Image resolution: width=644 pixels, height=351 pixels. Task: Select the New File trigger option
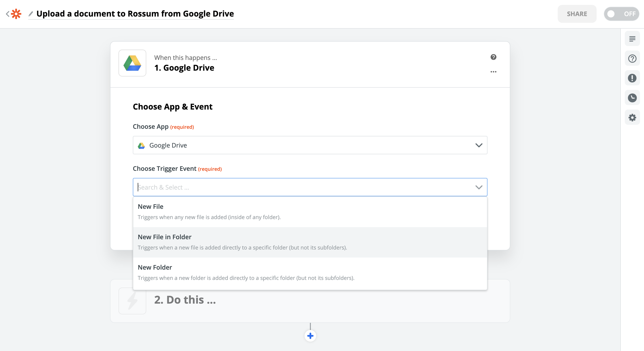(x=310, y=211)
